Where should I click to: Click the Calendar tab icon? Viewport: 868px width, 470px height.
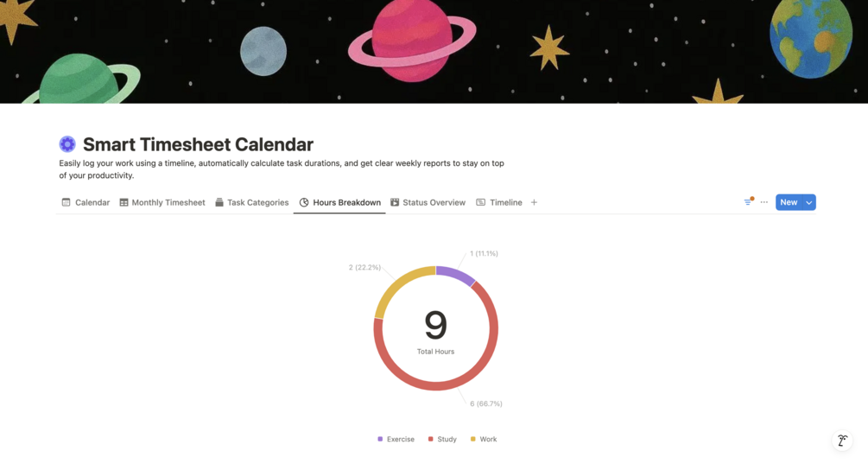(66, 202)
